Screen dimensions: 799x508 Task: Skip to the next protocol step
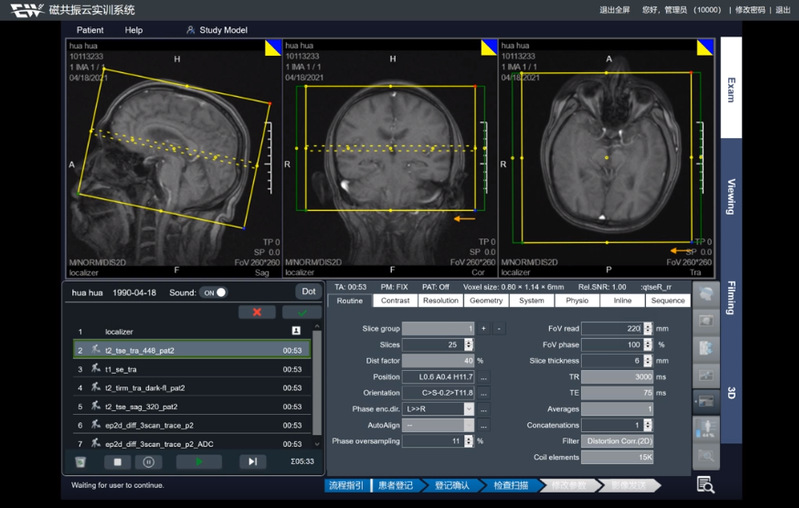[x=252, y=462]
